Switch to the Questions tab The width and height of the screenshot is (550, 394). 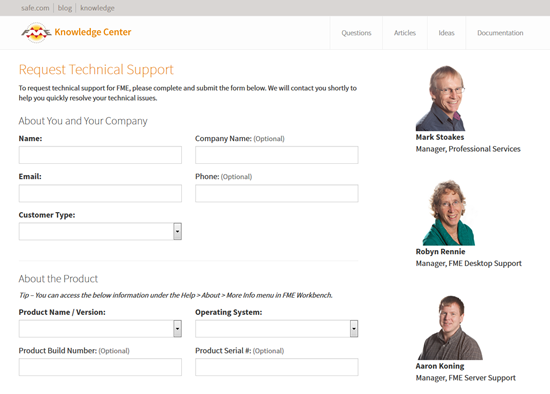tap(356, 33)
